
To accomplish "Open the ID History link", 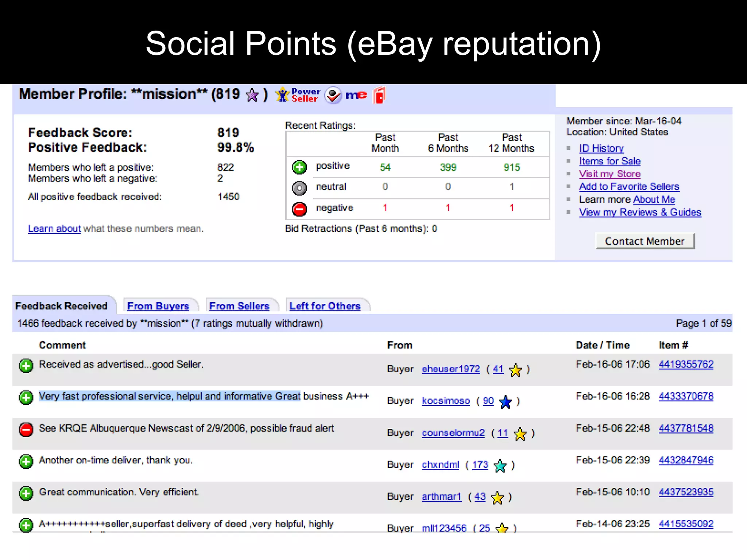I will point(601,148).
